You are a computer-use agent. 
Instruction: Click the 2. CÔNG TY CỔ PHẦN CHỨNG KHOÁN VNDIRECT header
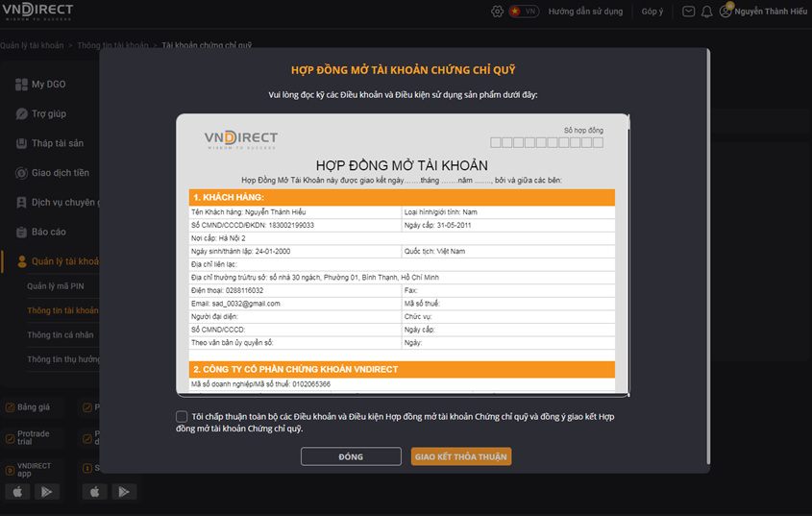(402, 369)
